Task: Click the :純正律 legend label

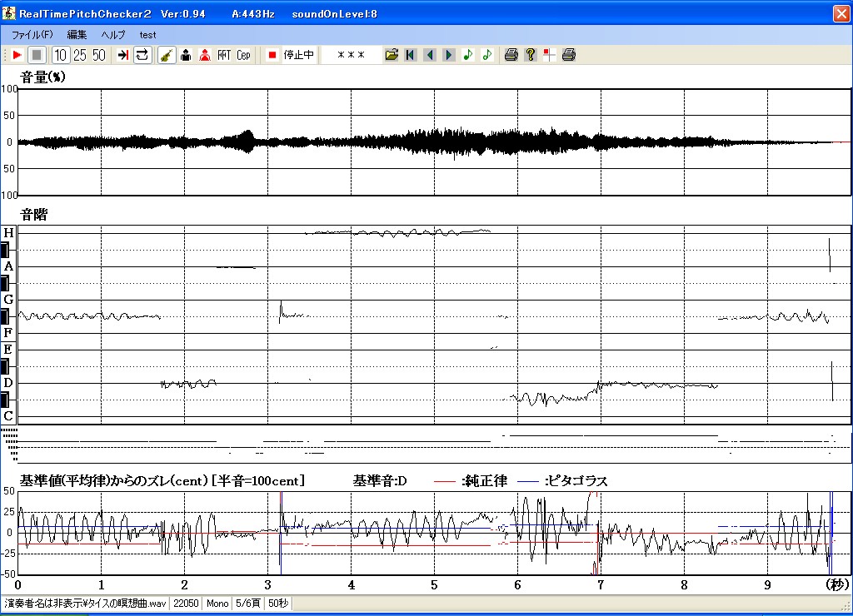Action: tap(484, 481)
